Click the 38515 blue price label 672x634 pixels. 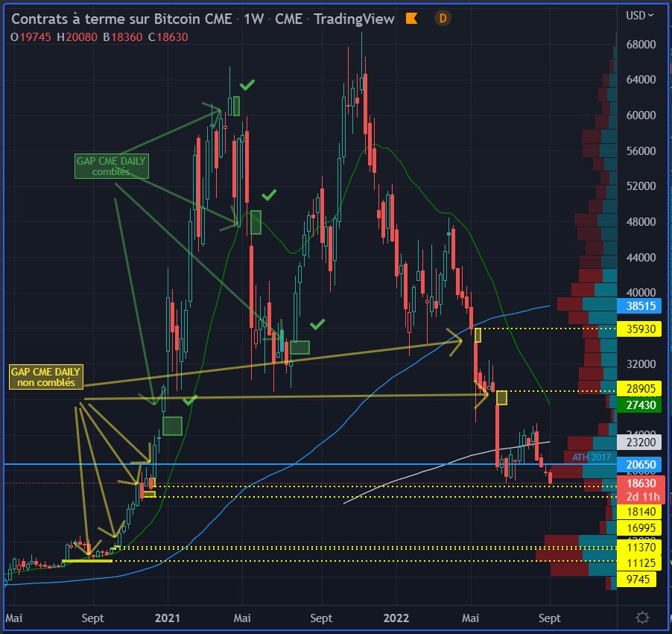pos(638,305)
